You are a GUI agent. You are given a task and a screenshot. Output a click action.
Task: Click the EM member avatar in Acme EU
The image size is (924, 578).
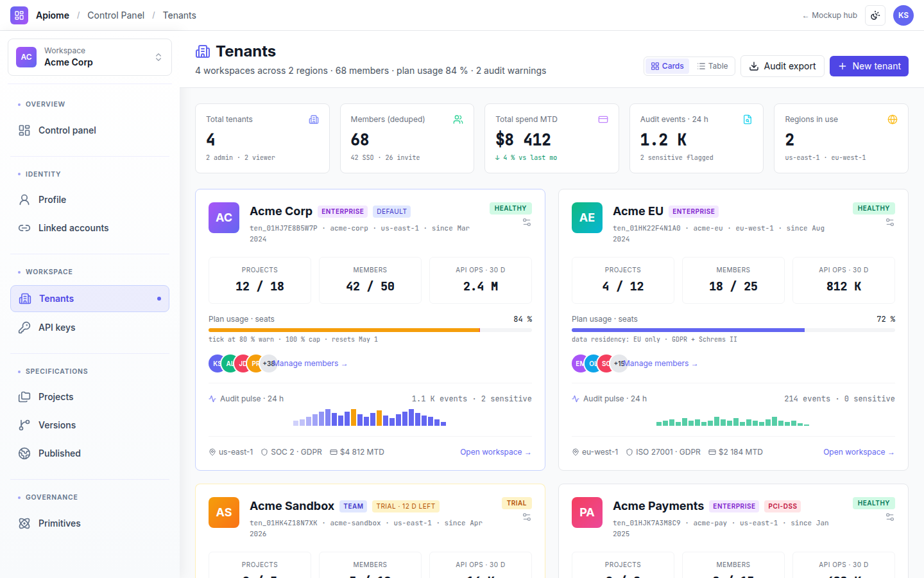pos(579,363)
